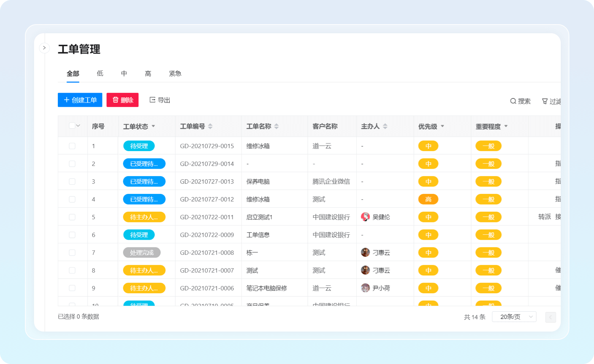594x364 pixels.
Task: Click the red 删除 button
Action: (x=122, y=100)
